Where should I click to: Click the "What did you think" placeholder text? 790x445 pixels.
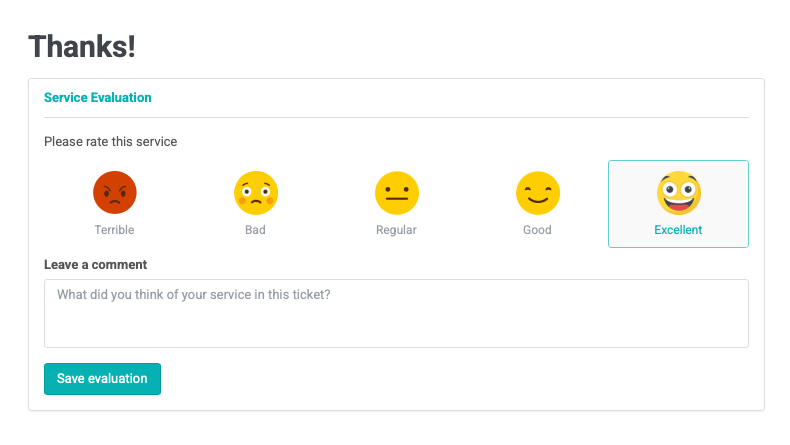pyautogui.click(x=193, y=295)
